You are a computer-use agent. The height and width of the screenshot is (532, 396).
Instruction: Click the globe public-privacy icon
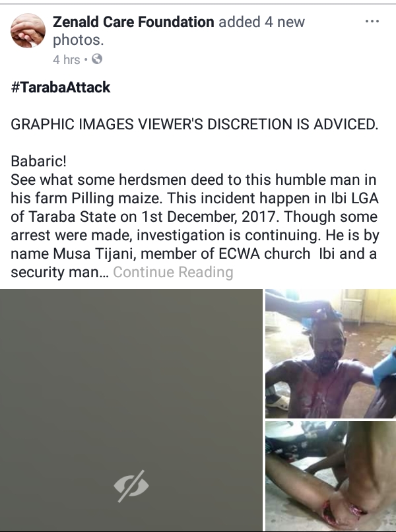point(97,59)
